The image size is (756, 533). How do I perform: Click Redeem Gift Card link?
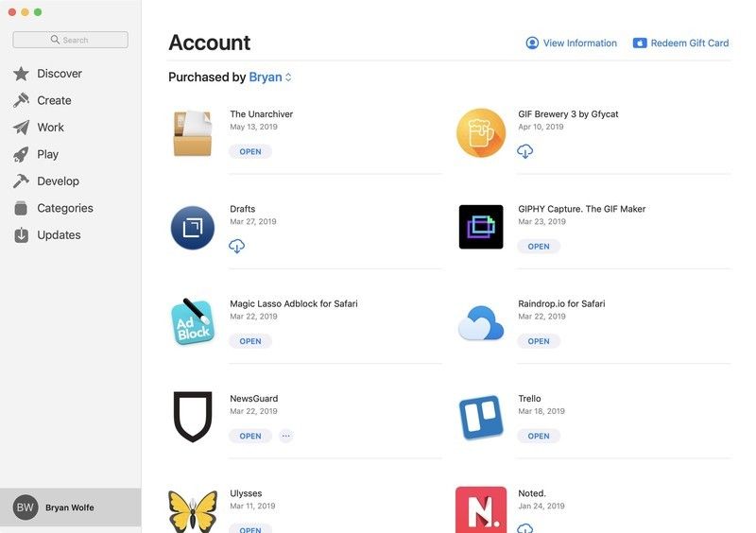point(681,43)
